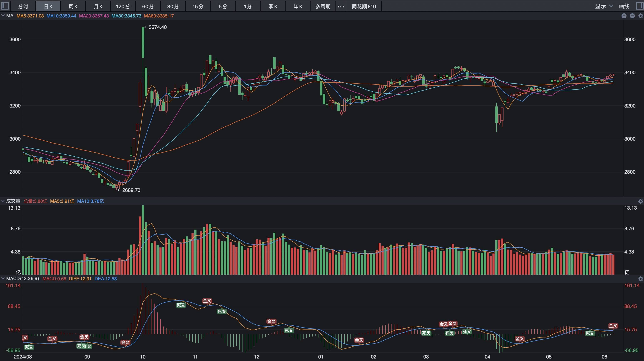
Task: Select the 多周期 tab
Action: click(x=323, y=6)
